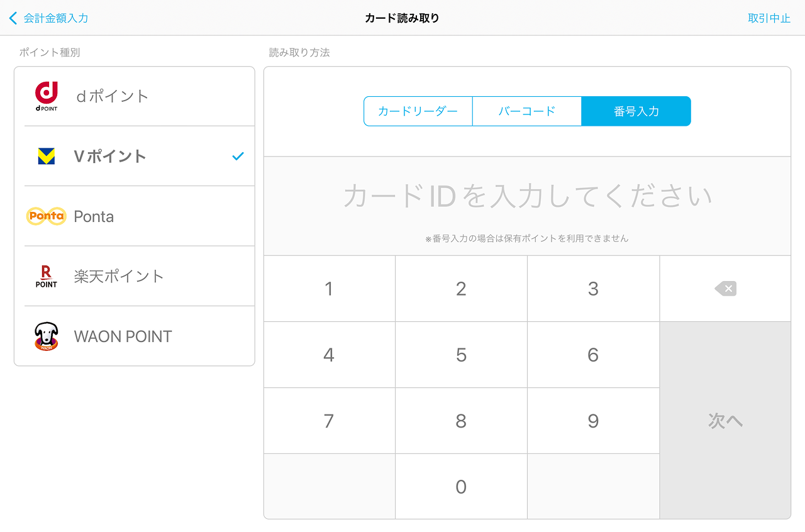Tap keypad number 9

[593, 421]
